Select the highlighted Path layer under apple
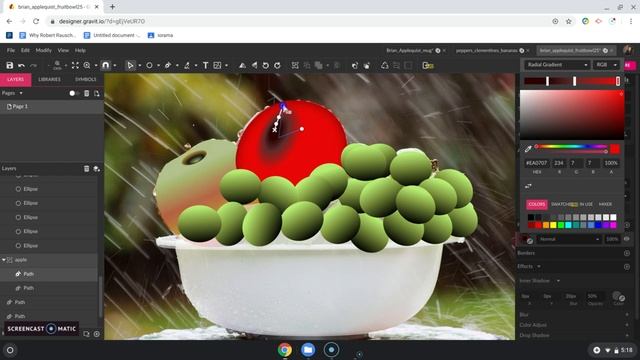640x360 pixels. pyautogui.click(x=49, y=274)
